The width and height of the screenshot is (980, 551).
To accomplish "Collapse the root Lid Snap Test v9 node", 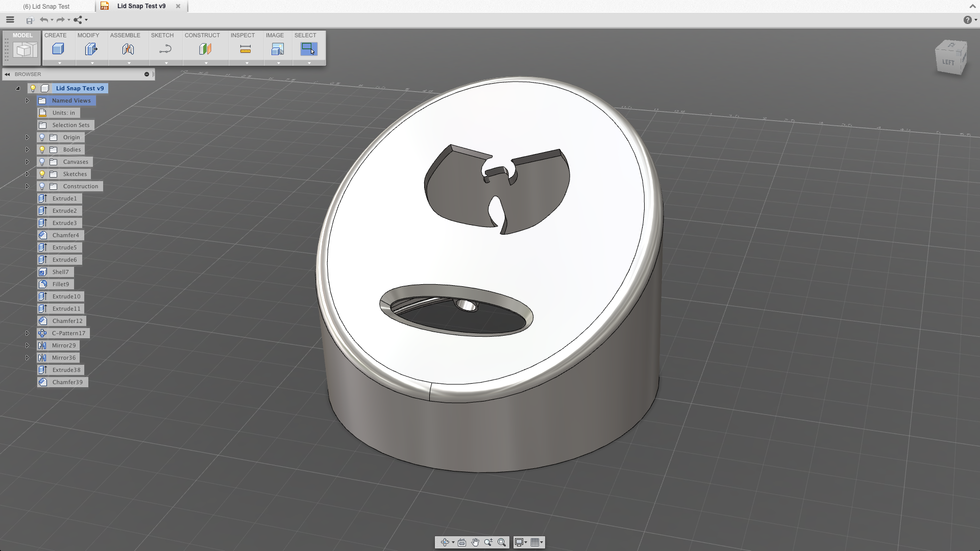I will 18,88.
